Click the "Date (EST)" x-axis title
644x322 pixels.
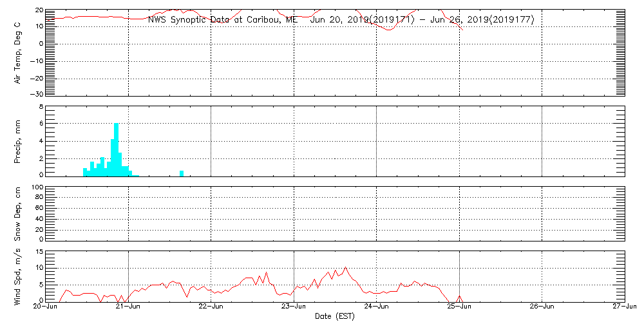(335, 317)
